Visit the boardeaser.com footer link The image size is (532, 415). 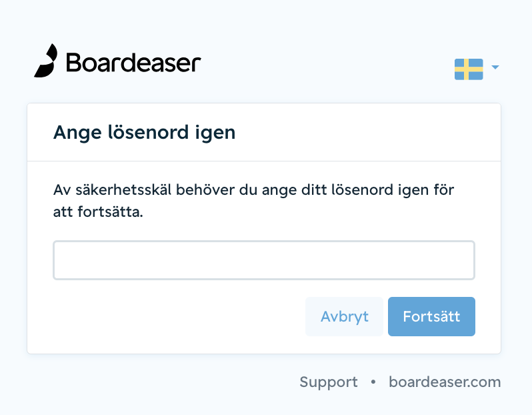tap(445, 382)
